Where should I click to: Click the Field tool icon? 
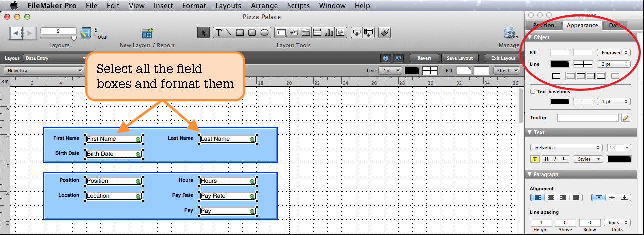pyautogui.click(x=357, y=33)
